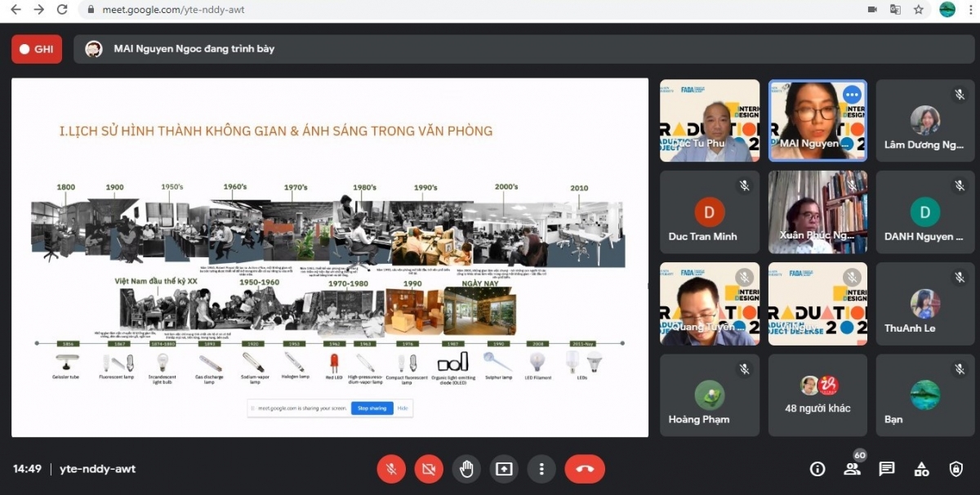Screen dimensions: 980x495
Task: Raise your hand in the meeting
Action: (466, 469)
